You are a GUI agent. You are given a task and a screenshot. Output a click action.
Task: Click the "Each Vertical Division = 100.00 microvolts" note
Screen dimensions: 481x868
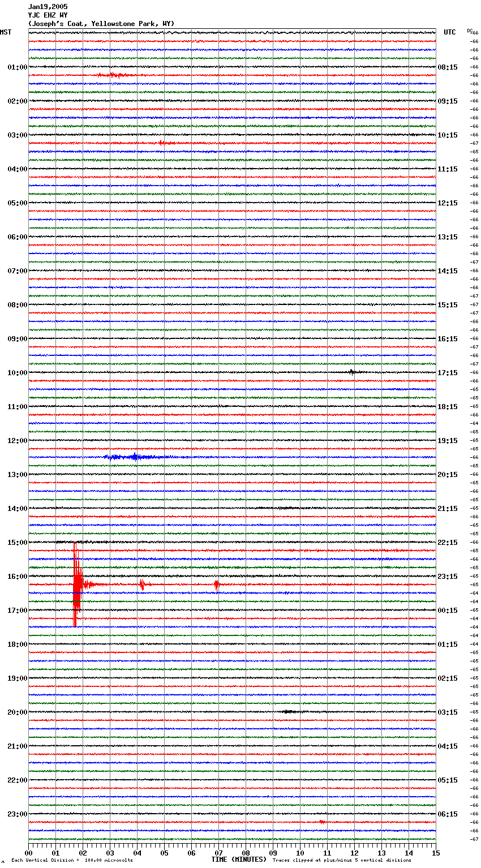[72, 861]
